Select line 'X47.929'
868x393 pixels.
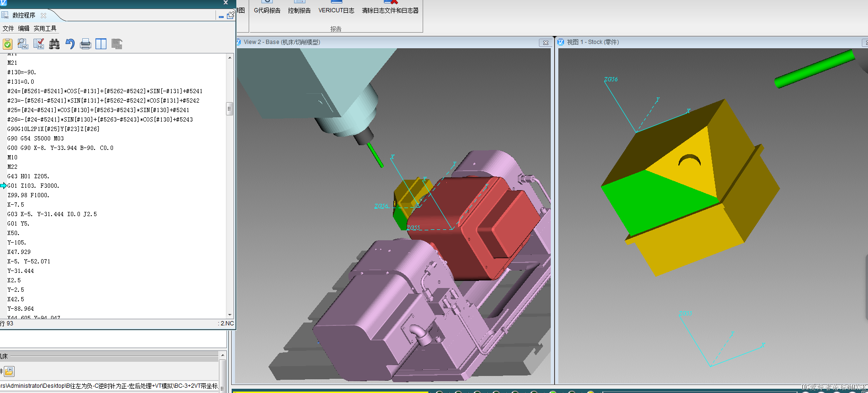[x=19, y=252]
